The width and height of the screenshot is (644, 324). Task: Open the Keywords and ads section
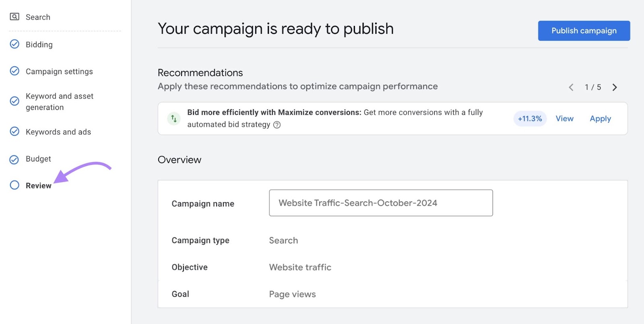click(x=58, y=132)
